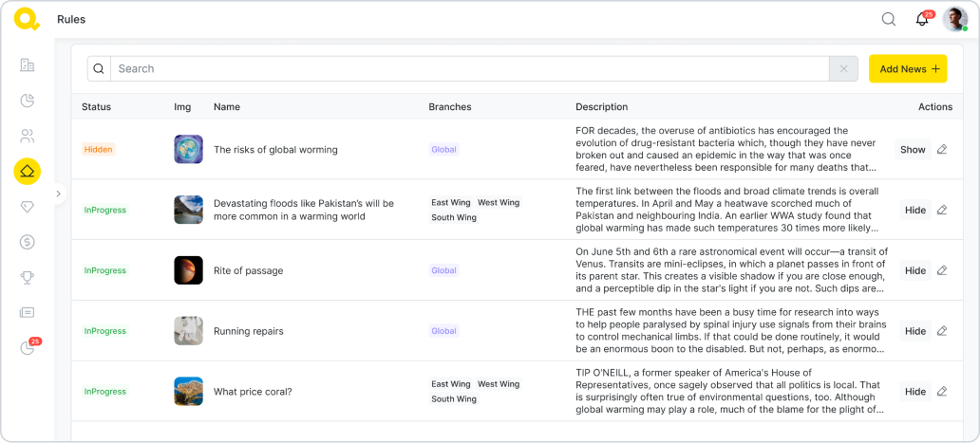
Task: Clear the search field with X button
Action: pos(843,68)
